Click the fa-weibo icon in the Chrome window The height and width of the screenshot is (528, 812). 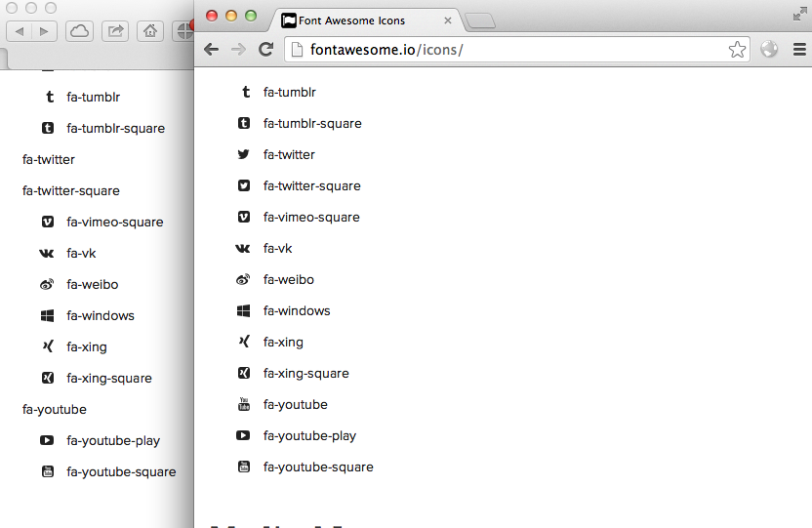point(243,279)
